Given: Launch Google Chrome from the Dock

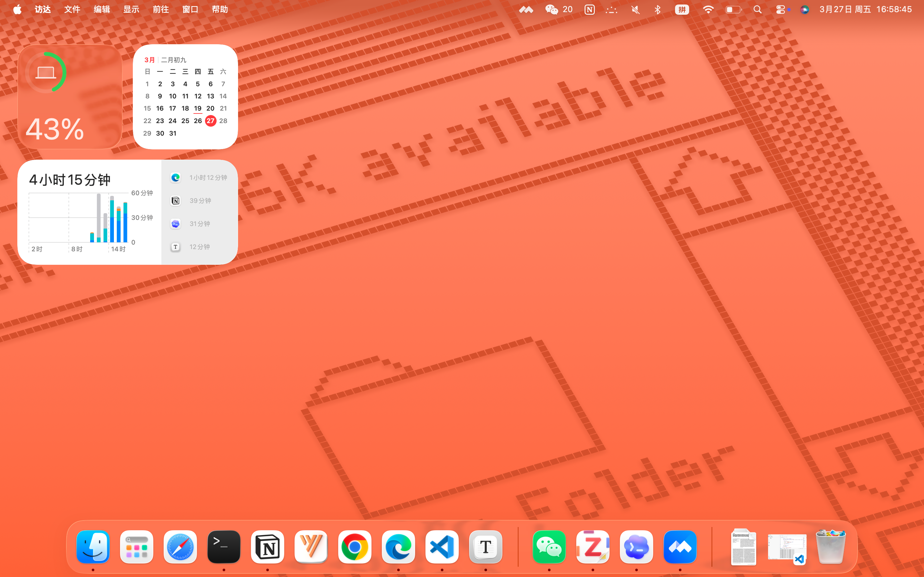Looking at the screenshot, I should pyautogui.click(x=354, y=547).
